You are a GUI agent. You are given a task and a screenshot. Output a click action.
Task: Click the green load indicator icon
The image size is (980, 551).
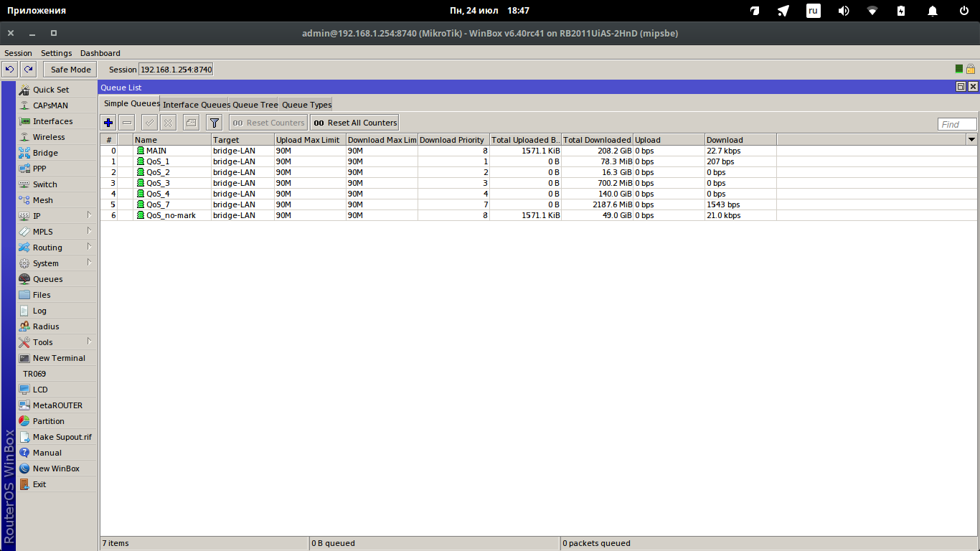pyautogui.click(x=959, y=69)
